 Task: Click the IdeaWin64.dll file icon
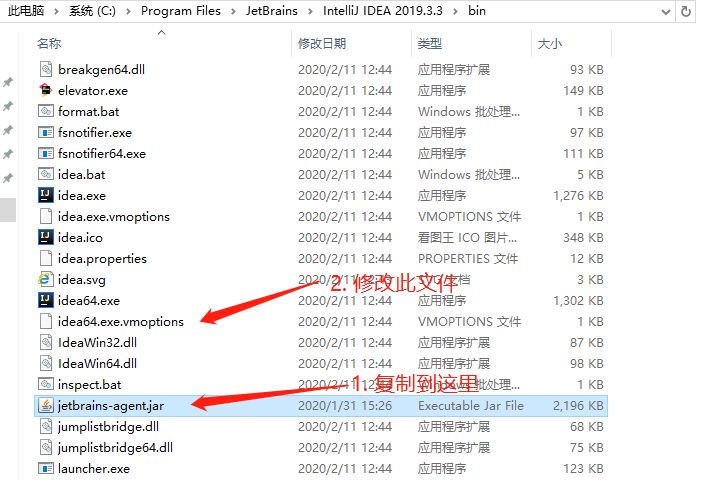46,363
